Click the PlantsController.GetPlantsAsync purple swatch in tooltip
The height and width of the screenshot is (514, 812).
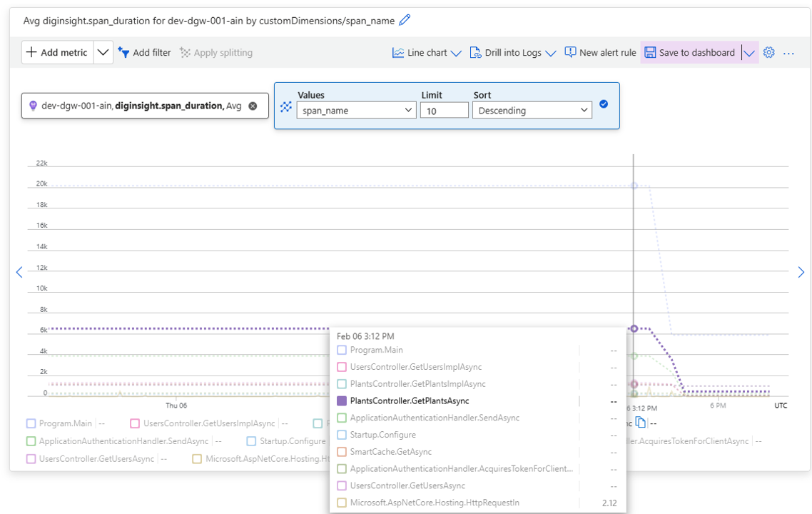[341, 401]
